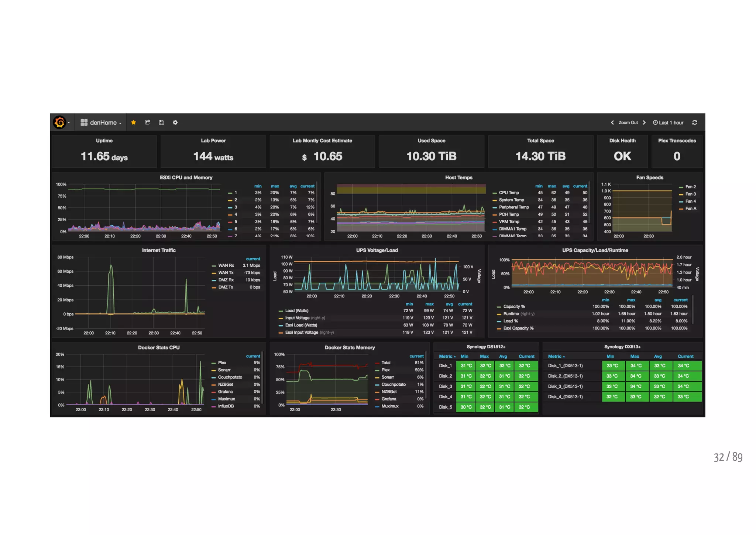The height and width of the screenshot is (535, 756).
Task: Shift time range forward with right arrow
Action: [644, 122]
